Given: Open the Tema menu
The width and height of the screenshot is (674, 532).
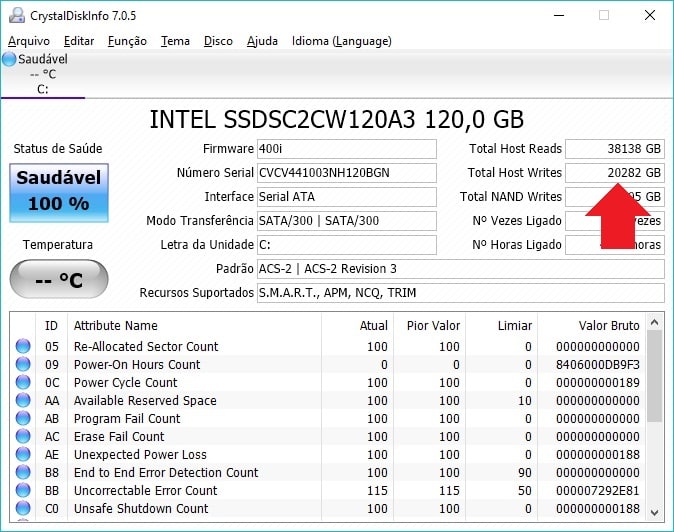Looking at the screenshot, I should 175,41.
